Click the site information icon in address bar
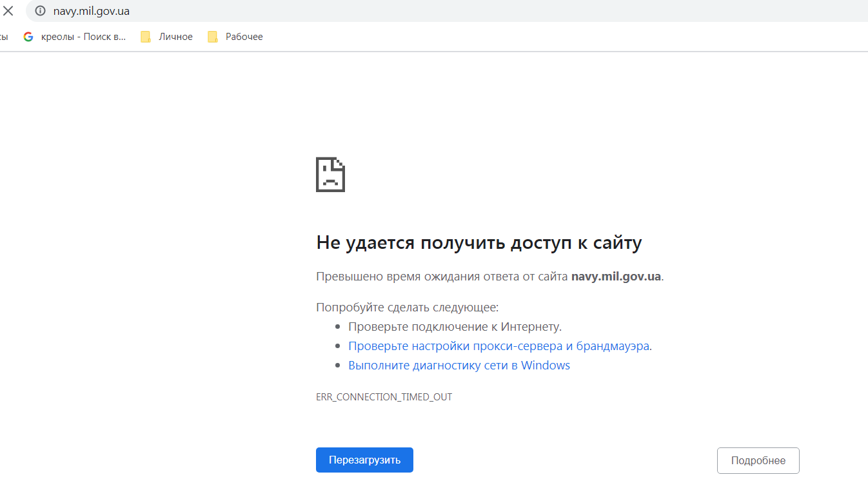 (42, 10)
